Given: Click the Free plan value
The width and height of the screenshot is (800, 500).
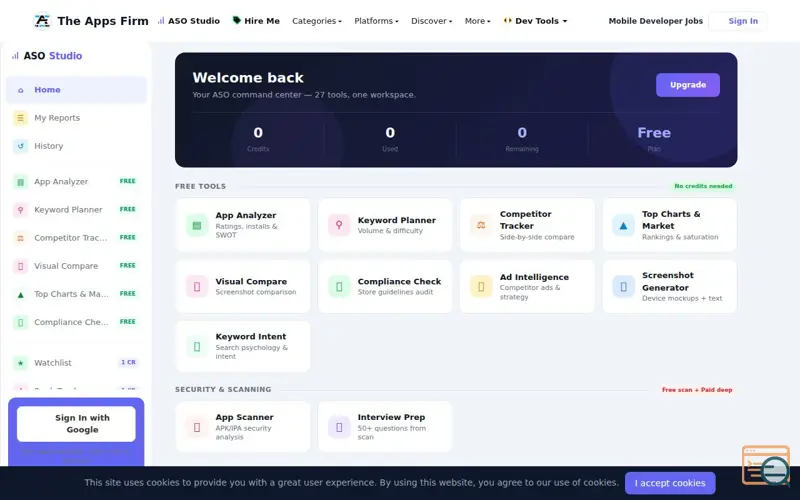Looking at the screenshot, I should 654,133.
